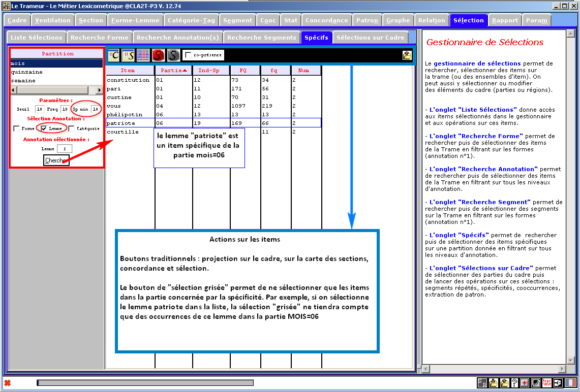Click the Le Trameur title bar app icon
Image resolution: width=580 pixels, height=392 pixels.
[x=6, y=6]
